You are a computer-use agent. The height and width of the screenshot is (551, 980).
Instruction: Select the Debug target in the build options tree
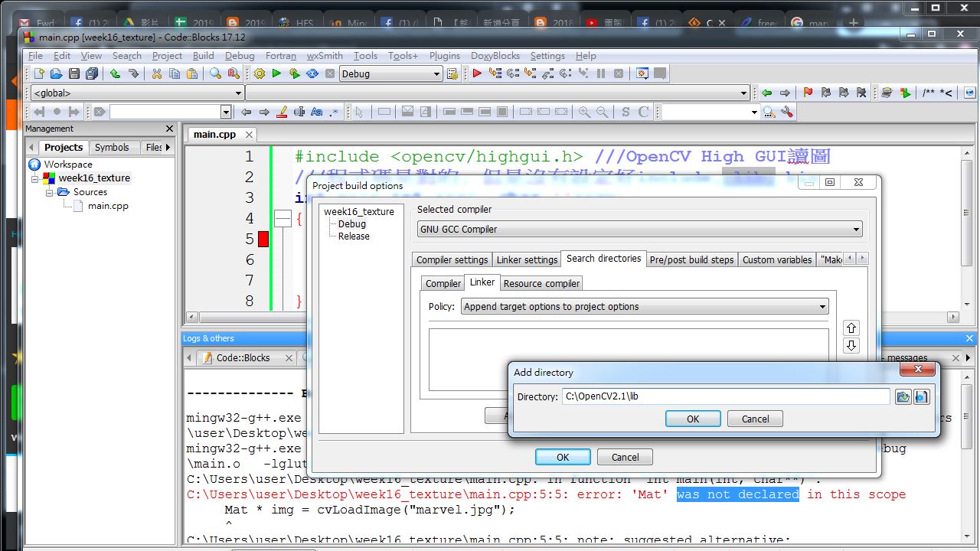click(x=352, y=224)
